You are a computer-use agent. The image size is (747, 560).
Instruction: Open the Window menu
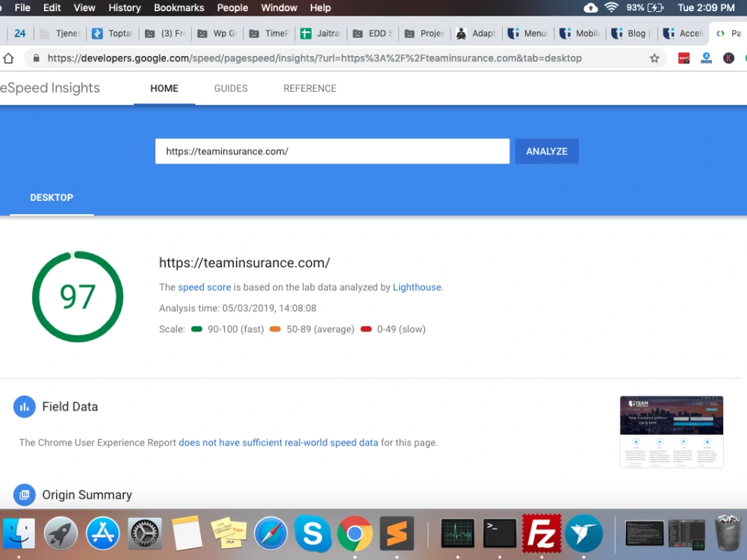click(x=279, y=7)
